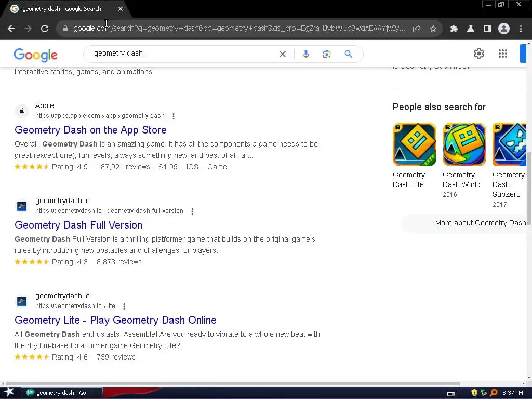Click the apps.apple.com URL breadcrumb
The image size is (532, 399).
pos(100,116)
